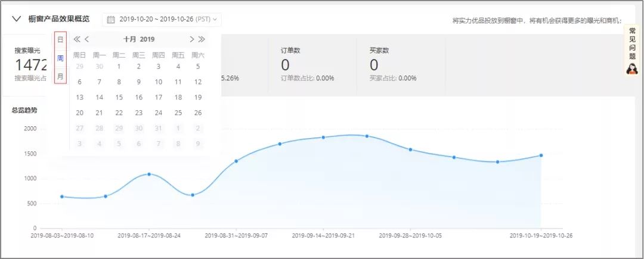Image resolution: width=644 pixels, height=259 pixels.
Task: Switch to 月 (month) view mode
Action: 60,76
